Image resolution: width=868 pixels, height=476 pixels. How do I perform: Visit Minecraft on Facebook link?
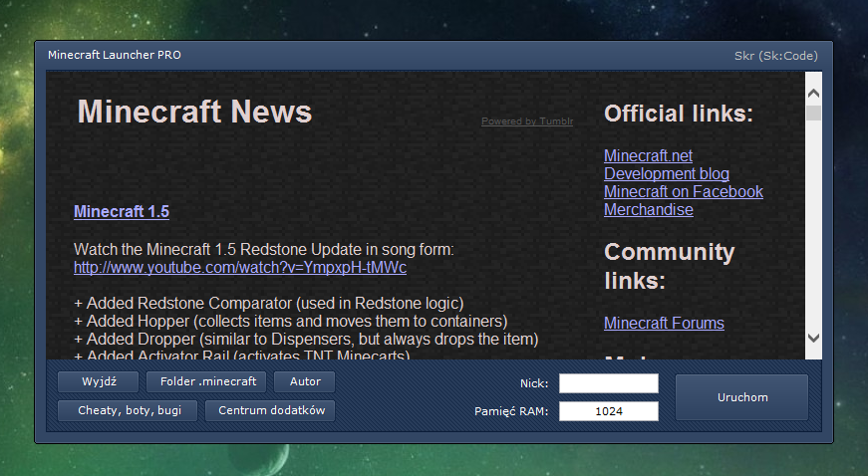(684, 192)
